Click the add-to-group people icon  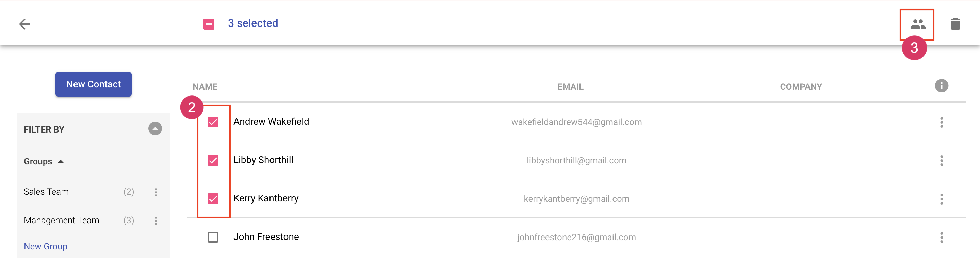pos(917,24)
